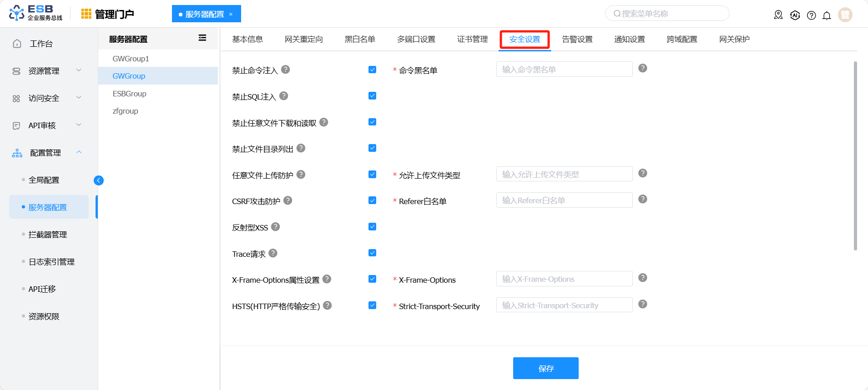This screenshot has width=868, height=390.
Task: Click the 保存 button
Action: point(545,368)
